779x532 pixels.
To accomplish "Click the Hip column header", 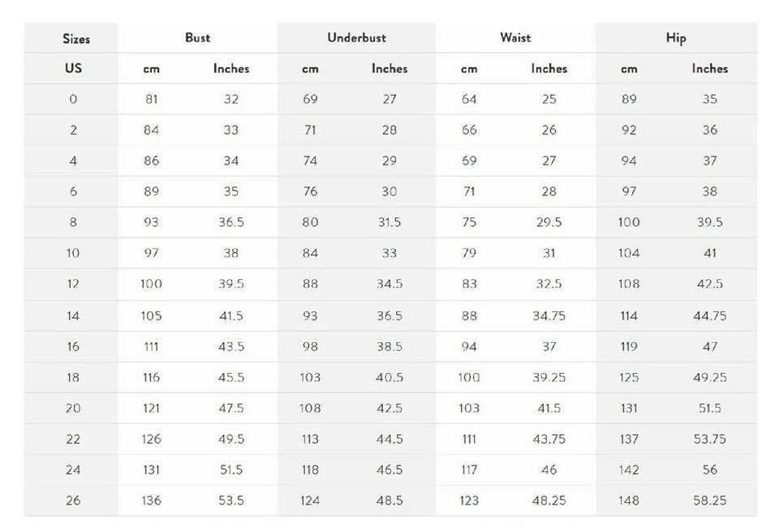I will click(x=675, y=37).
